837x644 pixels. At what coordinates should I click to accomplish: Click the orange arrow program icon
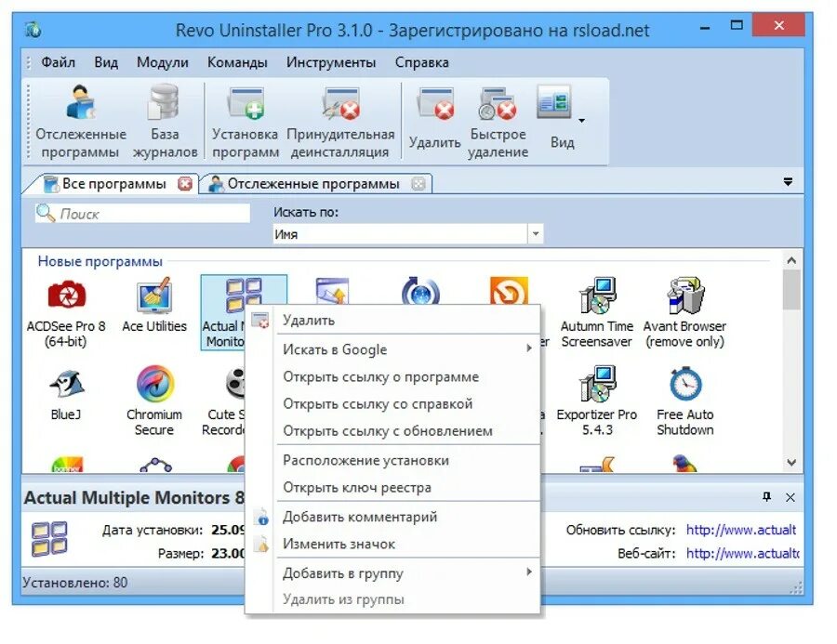point(509,291)
